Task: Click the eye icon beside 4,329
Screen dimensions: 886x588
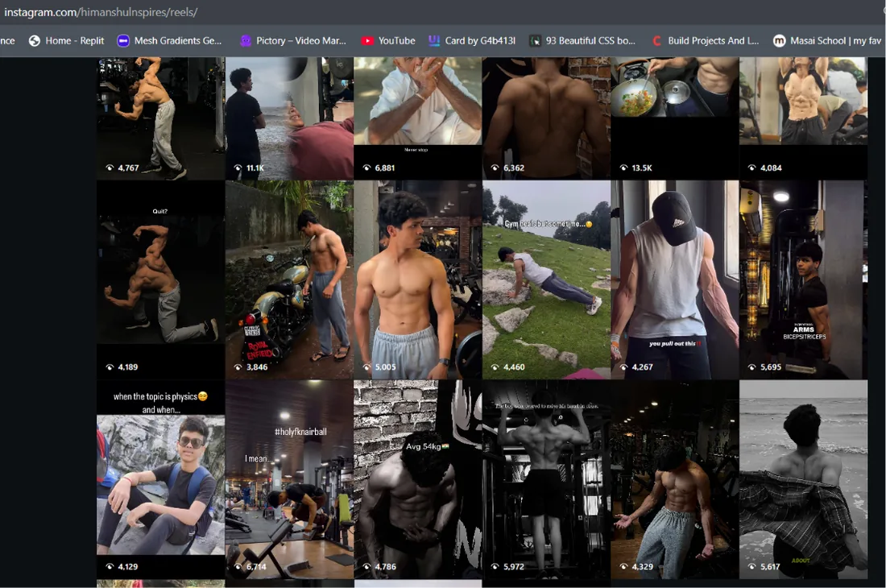Action: click(x=623, y=566)
